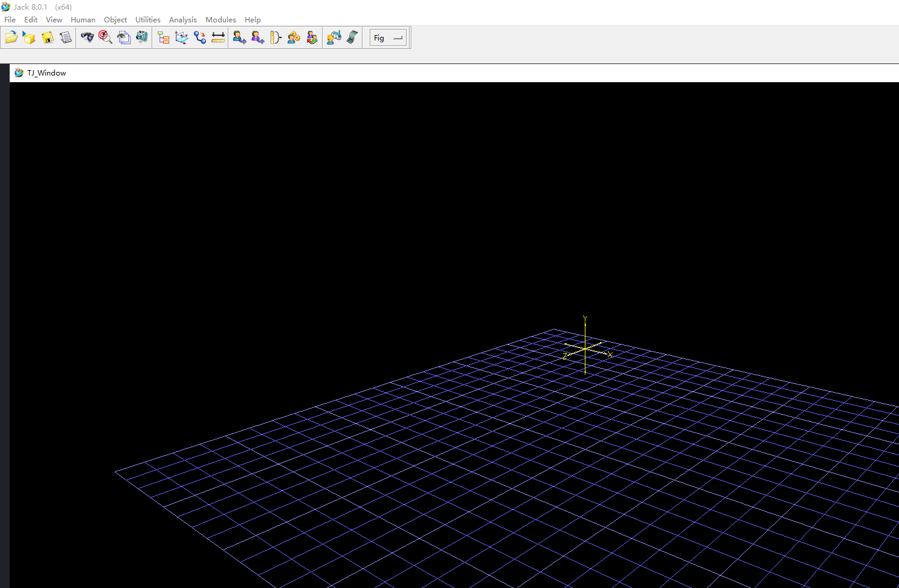
Task: Click the target magnifier zoom icon
Action: (x=106, y=37)
